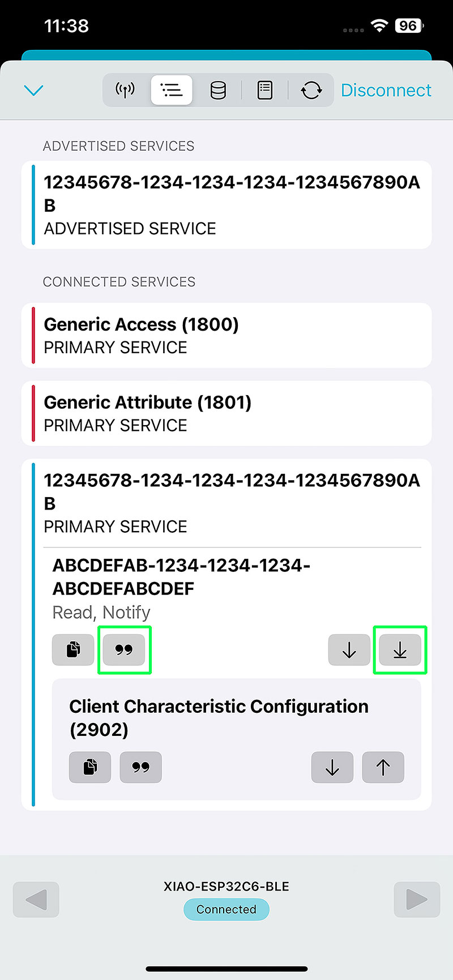Image resolution: width=453 pixels, height=980 pixels.
Task: Tap the quote-mark icon for the ABCDEFAB characteristic
Action: pyautogui.click(x=124, y=649)
